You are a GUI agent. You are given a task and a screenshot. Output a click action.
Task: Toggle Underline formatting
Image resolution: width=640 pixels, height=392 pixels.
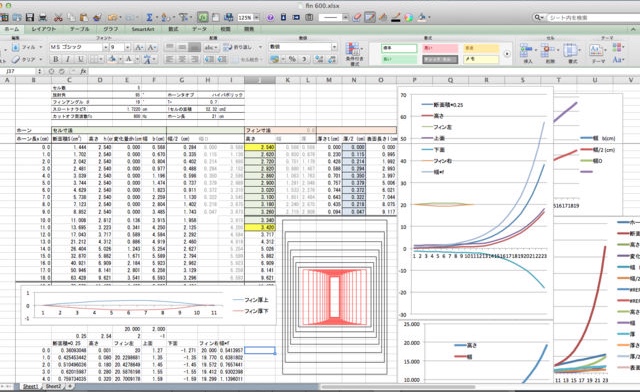click(x=80, y=59)
